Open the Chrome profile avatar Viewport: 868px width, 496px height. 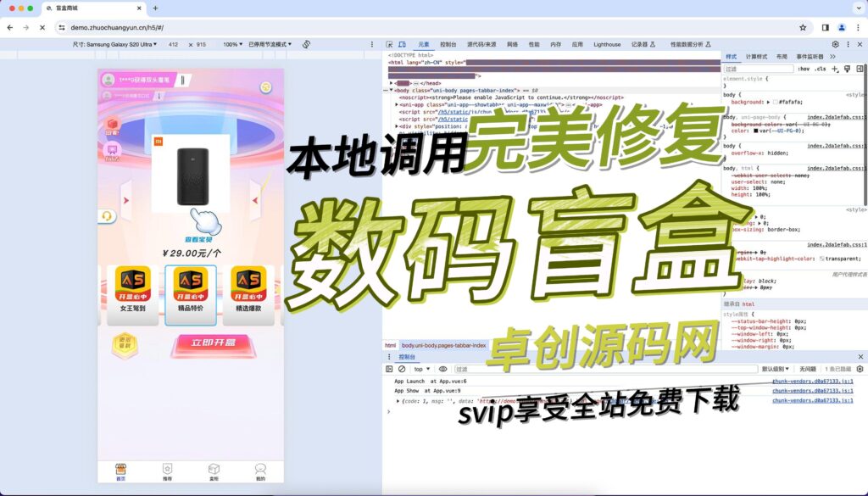[842, 27]
